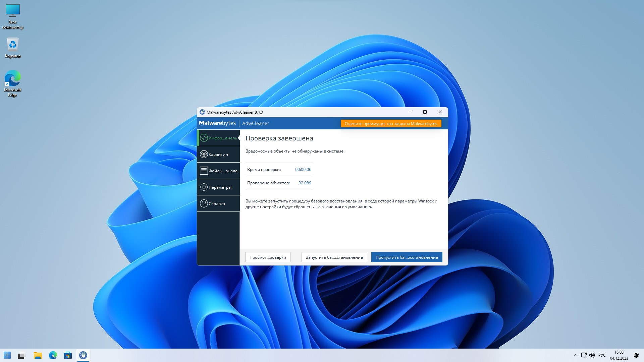Click the Malwarebytes logo in header

pyautogui.click(x=217, y=123)
